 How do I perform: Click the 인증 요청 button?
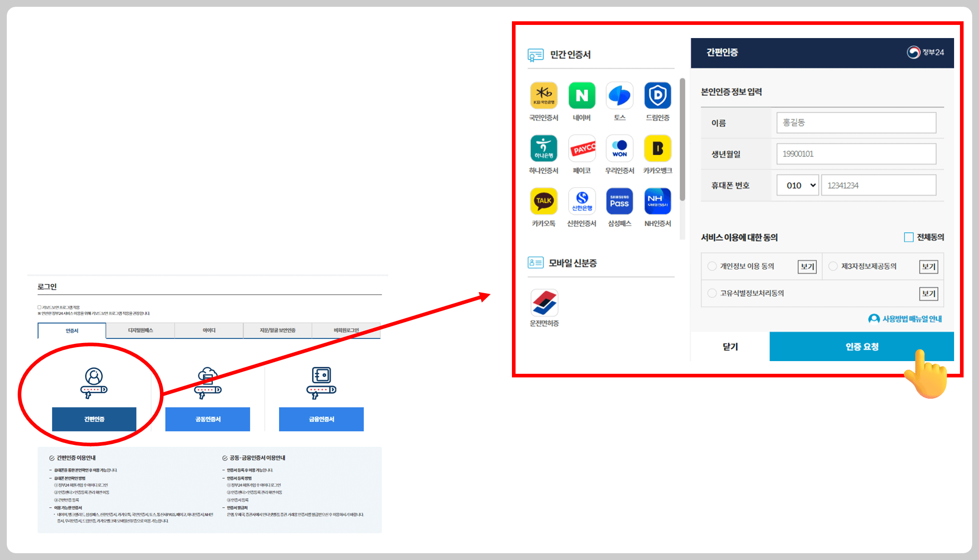click(x=862, y=347)
